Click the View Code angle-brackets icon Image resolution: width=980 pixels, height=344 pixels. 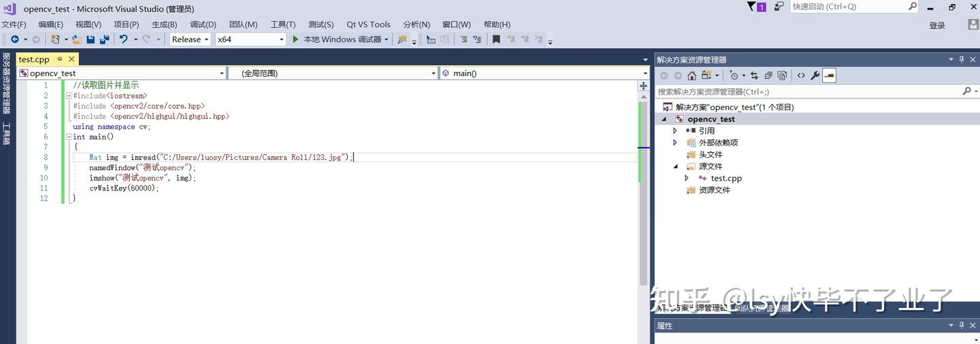[x=801, y=75]
